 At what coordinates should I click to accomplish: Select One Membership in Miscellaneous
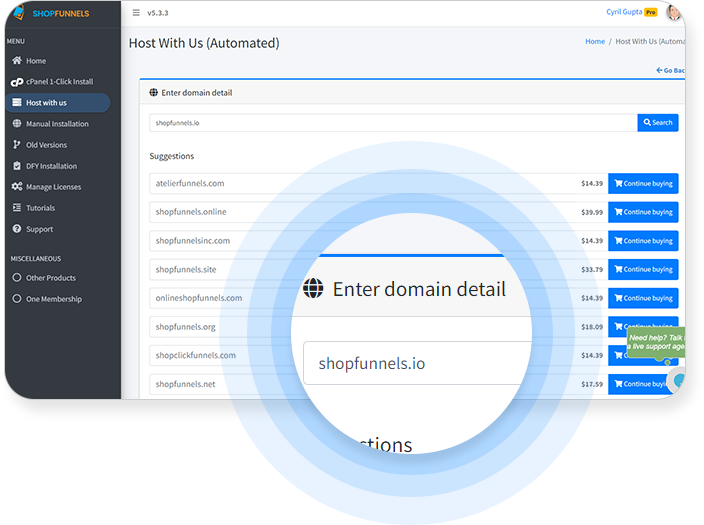pyautogui.click(x=53, y=299)
